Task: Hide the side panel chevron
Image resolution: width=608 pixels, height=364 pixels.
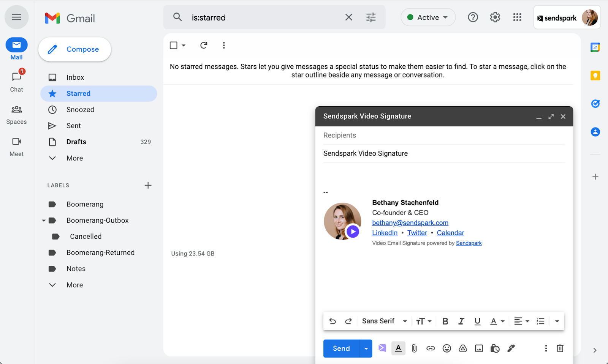Action: [595, 350]
